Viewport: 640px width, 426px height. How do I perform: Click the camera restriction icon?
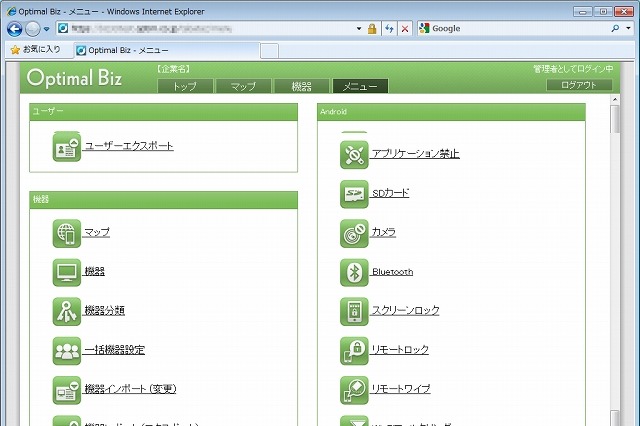(354, 233)
